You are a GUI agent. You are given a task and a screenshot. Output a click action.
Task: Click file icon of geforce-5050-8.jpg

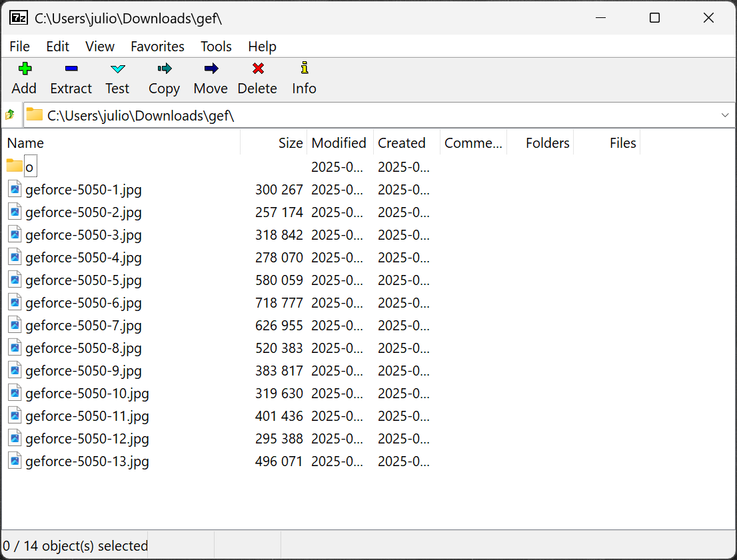pyautogui.click(x=15, y=348)
